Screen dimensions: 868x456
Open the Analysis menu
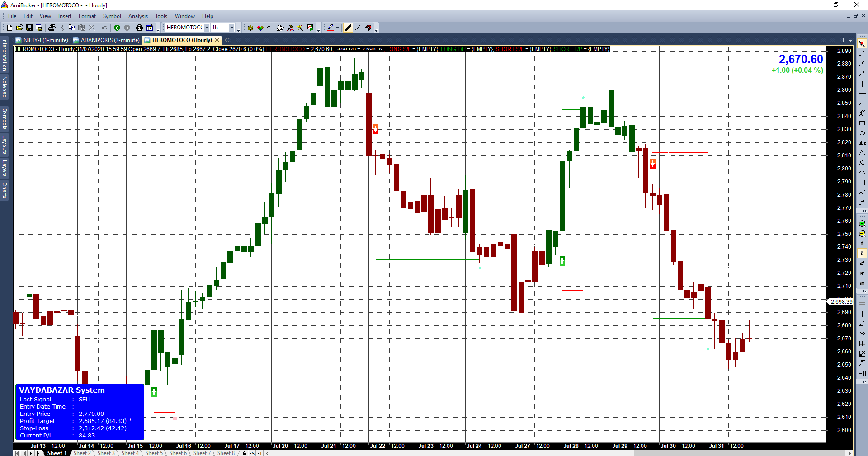pyautogui.click(x=138, y=16)
